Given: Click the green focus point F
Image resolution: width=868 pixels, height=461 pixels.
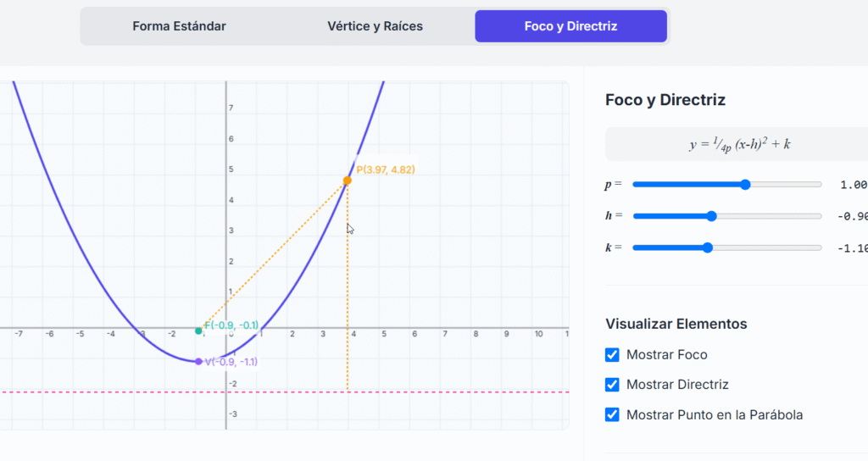Looking at the screenshot, I should point(198,331).
